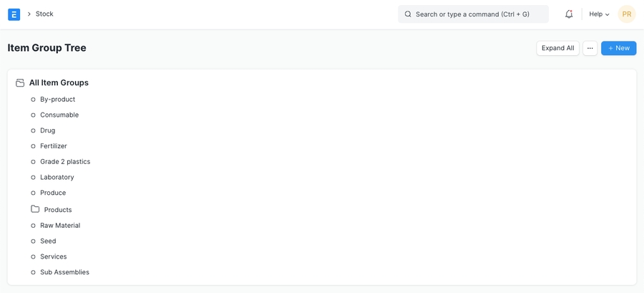Click the PR user avatar

click(626, 14)
